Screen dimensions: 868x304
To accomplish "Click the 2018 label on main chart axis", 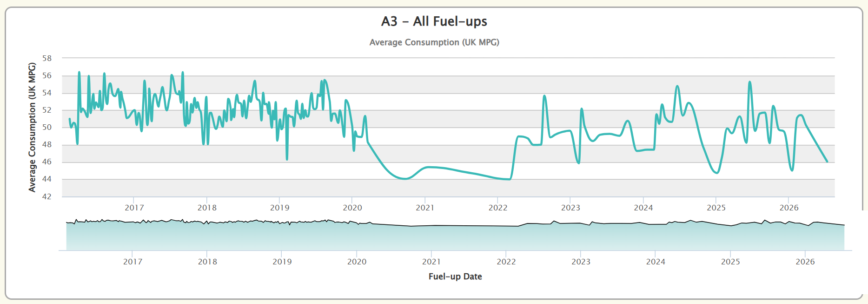I will 207,208.
